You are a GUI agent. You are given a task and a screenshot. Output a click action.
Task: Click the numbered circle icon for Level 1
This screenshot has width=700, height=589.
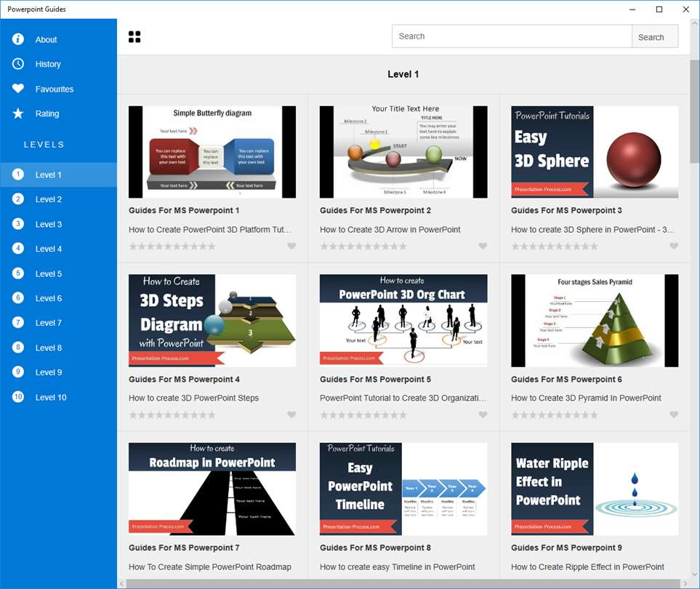tap(18, 175)
